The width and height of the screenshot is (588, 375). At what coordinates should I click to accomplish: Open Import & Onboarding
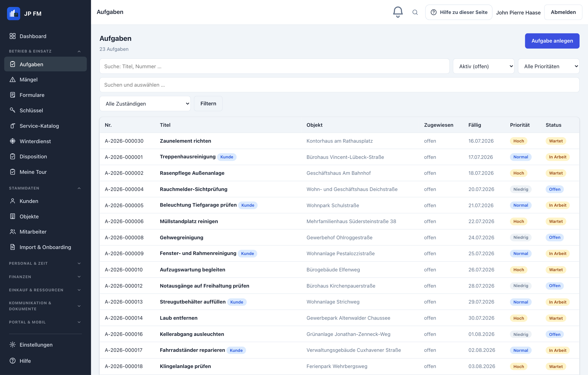click(45, 247)
